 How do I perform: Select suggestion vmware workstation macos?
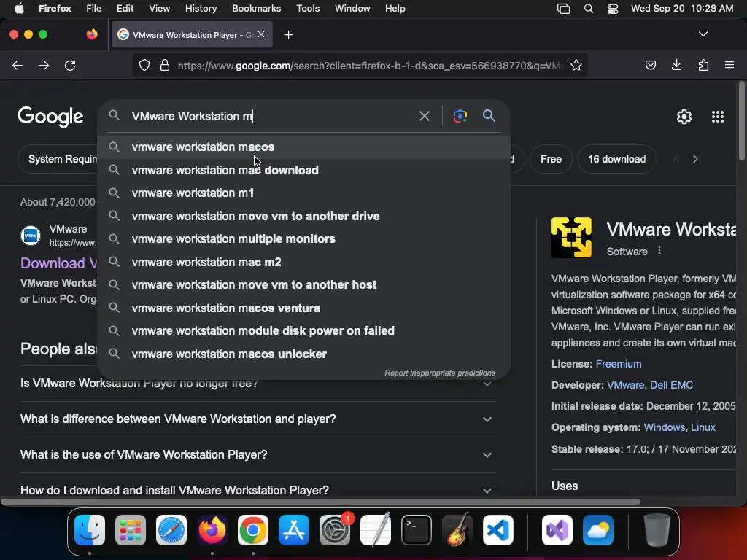click(304, 147)
